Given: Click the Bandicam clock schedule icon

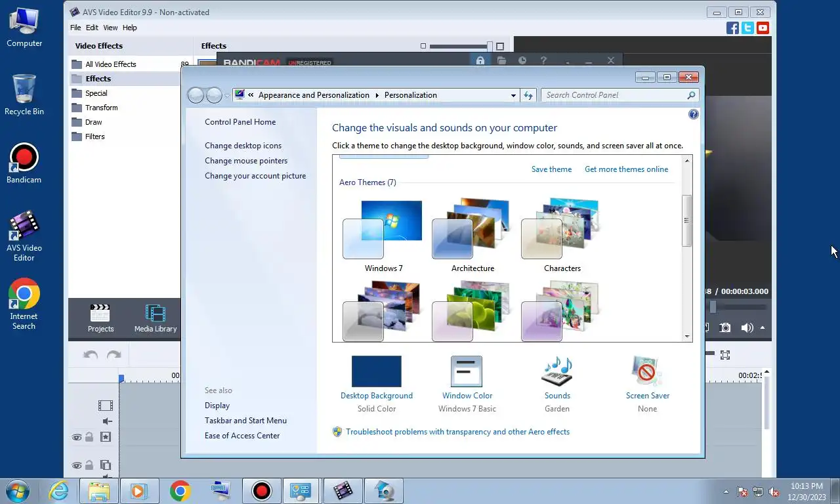Looking at the screenshot, I should coord(522,61).
